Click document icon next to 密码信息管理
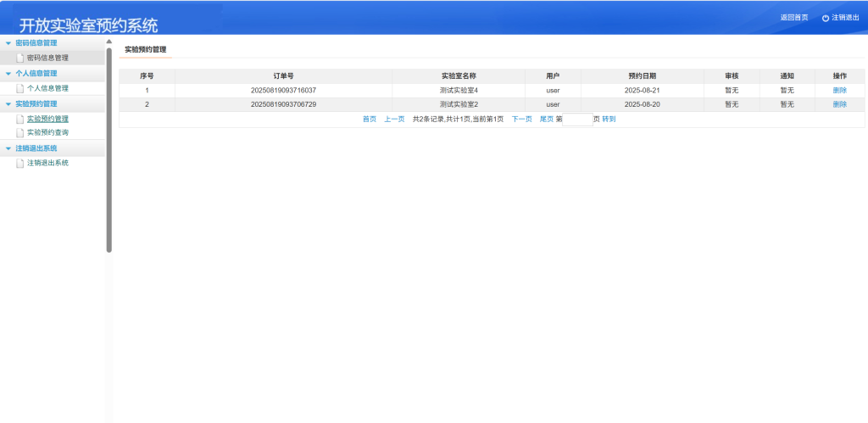The height and width of the screenshot is (423, 868). [20, 58]
